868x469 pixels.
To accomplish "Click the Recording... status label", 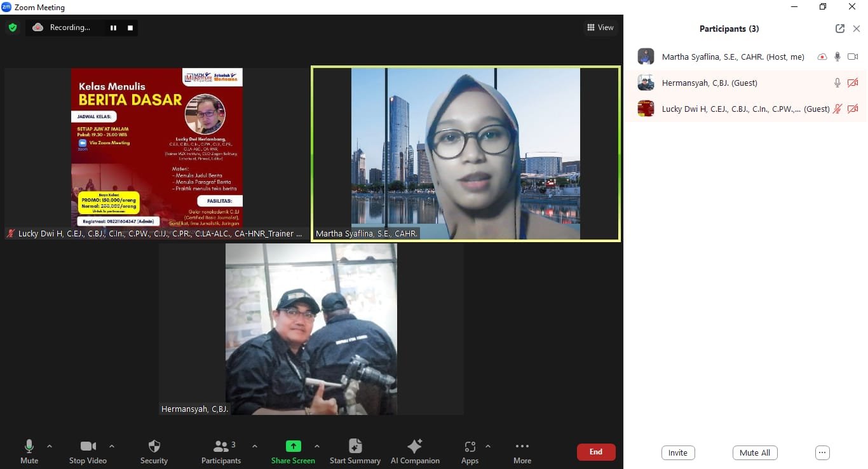I will pos(70,27).
